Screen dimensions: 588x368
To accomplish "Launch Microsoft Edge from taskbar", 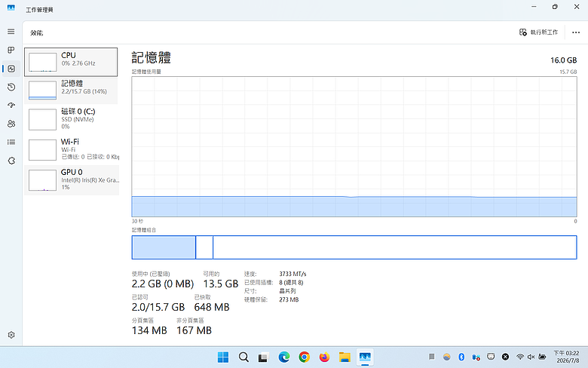I will pyautogui.click(x=284, y=357).
